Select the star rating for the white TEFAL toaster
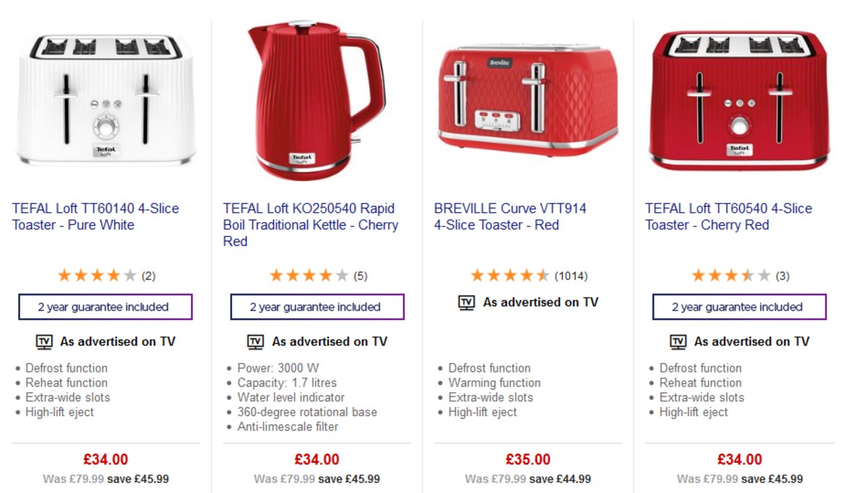Viewport: 868px width, 493px height. point(95,275)
